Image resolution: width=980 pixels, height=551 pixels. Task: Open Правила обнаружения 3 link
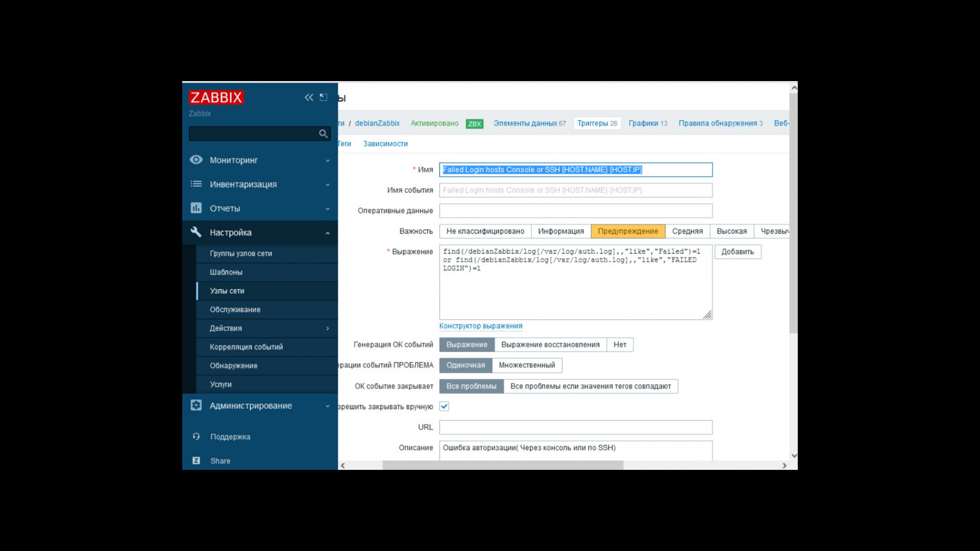tap(721, 123)
